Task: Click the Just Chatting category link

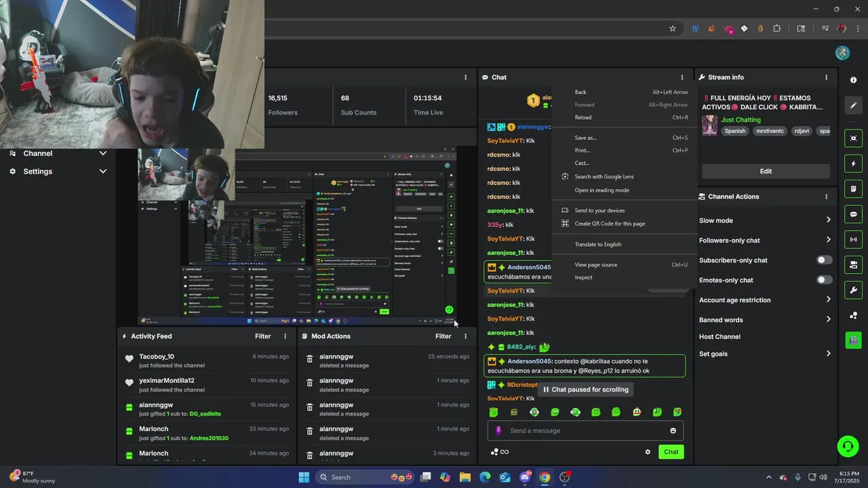Action: (x=741, y=120)
